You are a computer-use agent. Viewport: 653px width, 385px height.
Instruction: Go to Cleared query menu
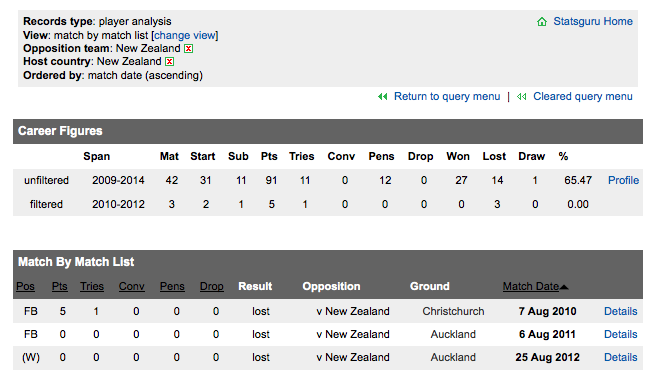pyautogui.click(x=583, y=97)
